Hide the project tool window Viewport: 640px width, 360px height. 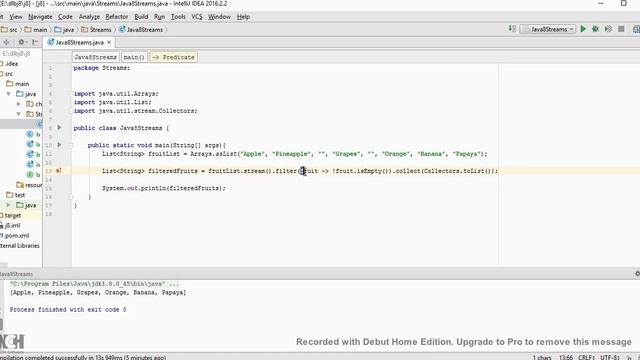(x=35, y=42)
